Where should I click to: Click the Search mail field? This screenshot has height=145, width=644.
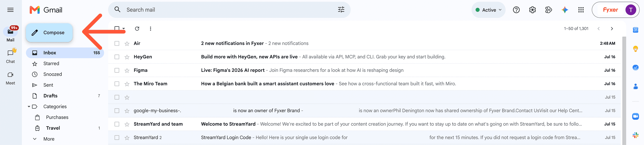pos(229,10)
